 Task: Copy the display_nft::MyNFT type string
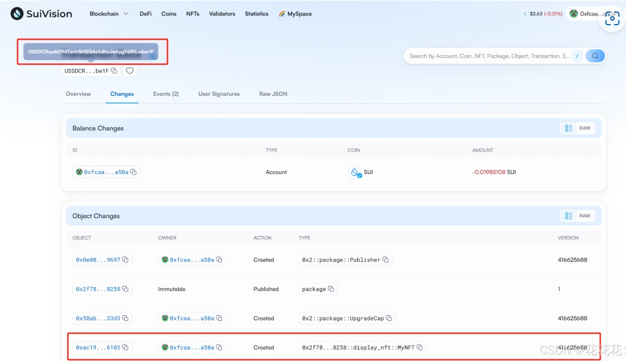(x=420, y=347)
